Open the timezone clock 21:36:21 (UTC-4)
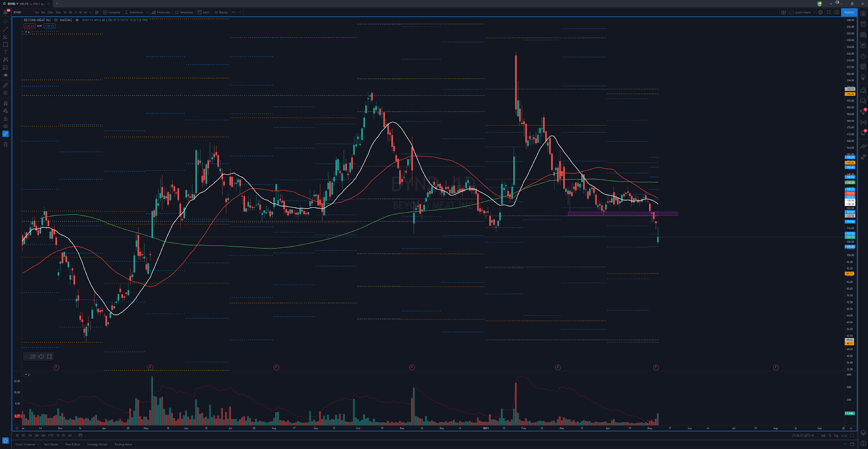Image resolution: width=868 pixels, height=449 pixels. tap(803, 435)
